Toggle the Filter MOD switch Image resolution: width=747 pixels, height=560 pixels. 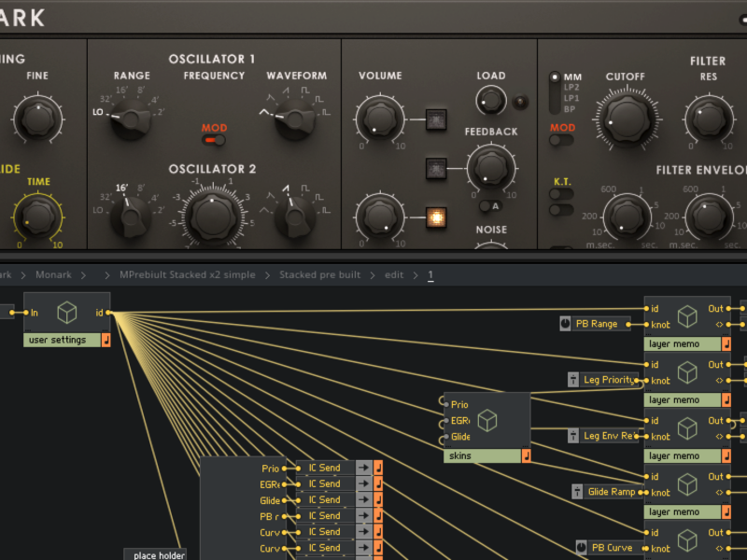(562, 140)
